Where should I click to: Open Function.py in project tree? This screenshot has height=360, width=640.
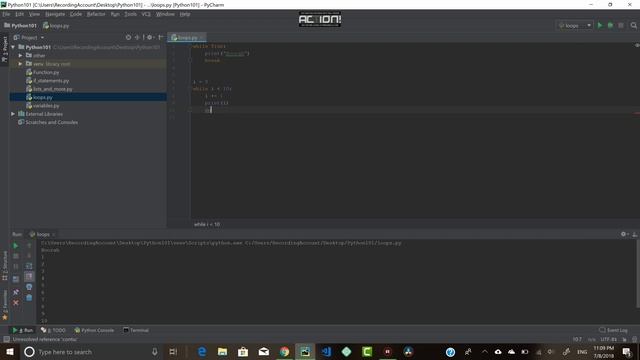coord(46,72)
